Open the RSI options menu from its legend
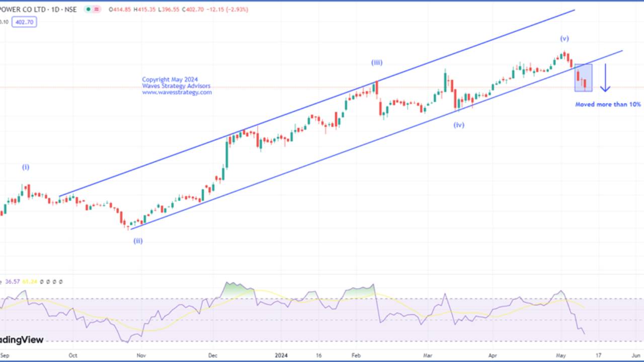This screenshot has width=644, height=362. coord(60,282)
